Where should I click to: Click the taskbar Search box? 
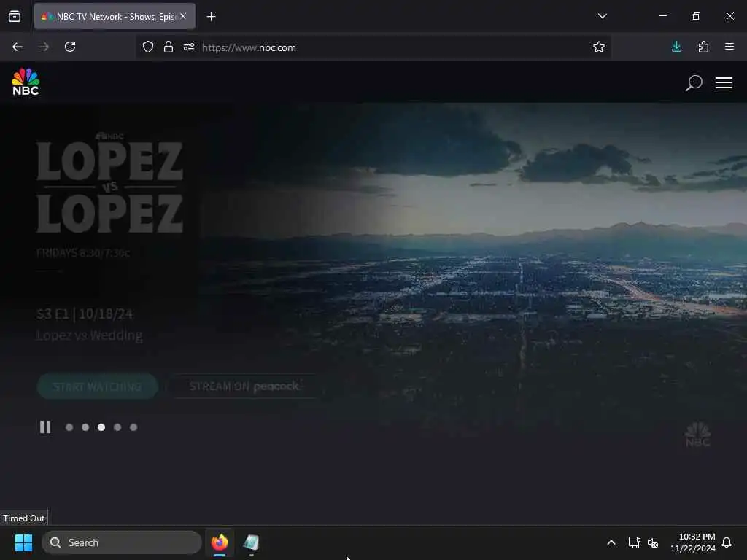click(122, 542)
